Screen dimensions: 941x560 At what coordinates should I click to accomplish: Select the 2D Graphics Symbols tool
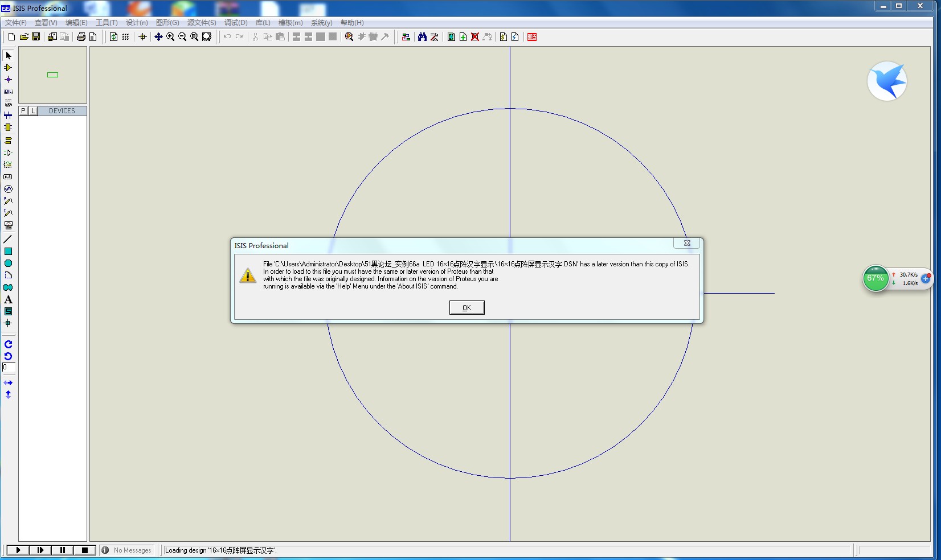[x=8, y=311]
